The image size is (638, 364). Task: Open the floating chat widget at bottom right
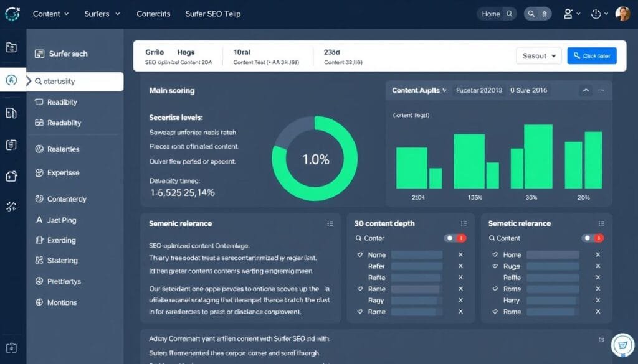pos(622,344)
